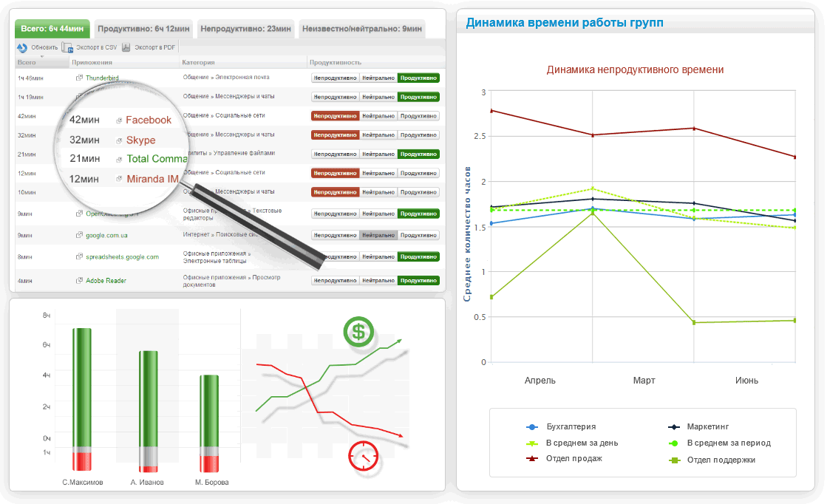Click the С.Максимов bar in the chart
This screenshot has height=504, width=827.
click(82, 399)
